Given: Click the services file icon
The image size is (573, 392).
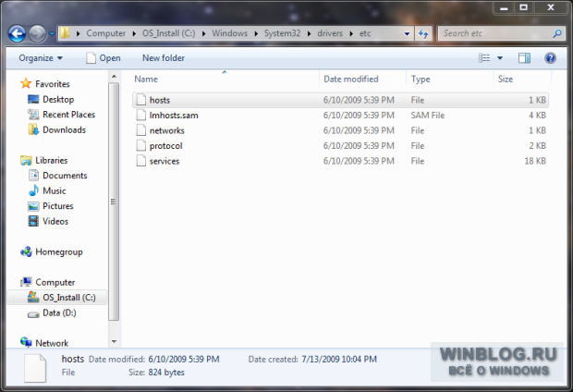Looking at the screenshot, I should tap(141, 161).
